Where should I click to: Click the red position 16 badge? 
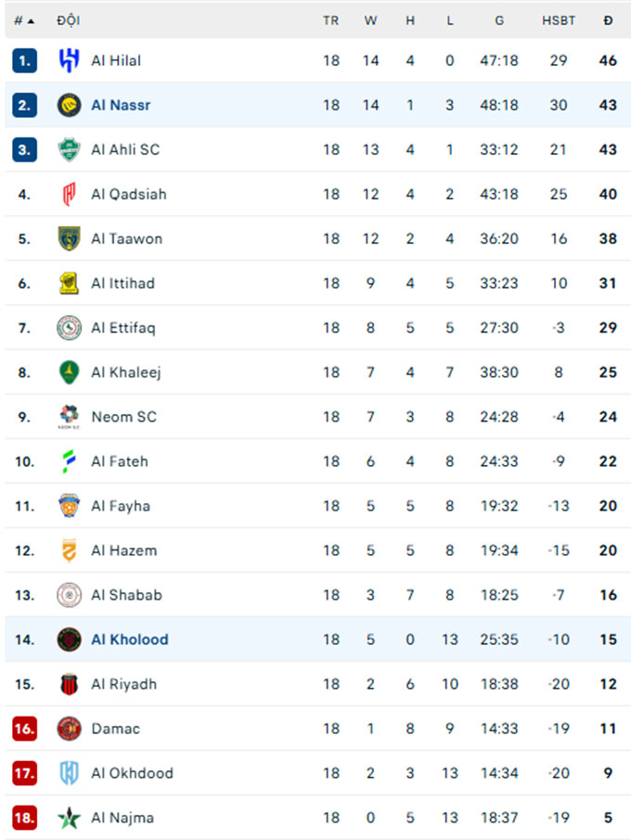[x=25, y=729]
